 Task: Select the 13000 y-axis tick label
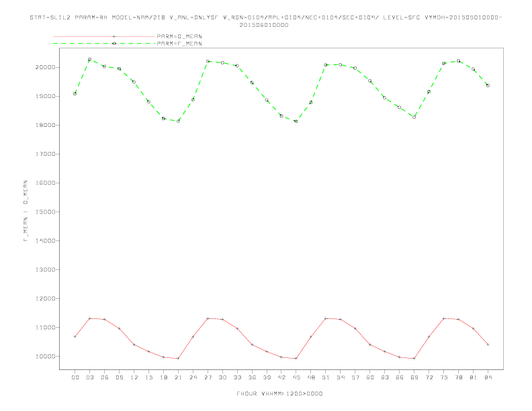(45, 269)
